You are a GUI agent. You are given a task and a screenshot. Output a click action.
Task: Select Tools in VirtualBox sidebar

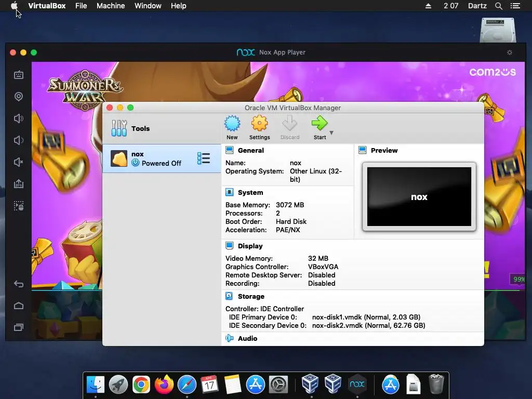[162, 128]
